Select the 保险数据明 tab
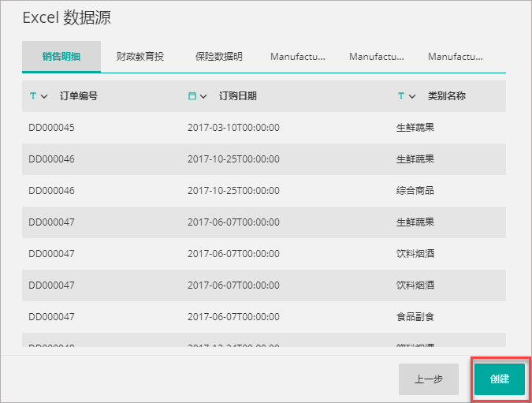 point(219,57)
